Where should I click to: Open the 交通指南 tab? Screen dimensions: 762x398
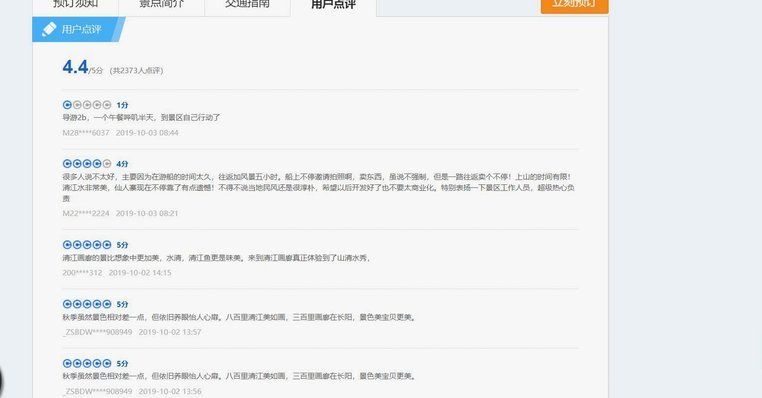pos(247,5)
